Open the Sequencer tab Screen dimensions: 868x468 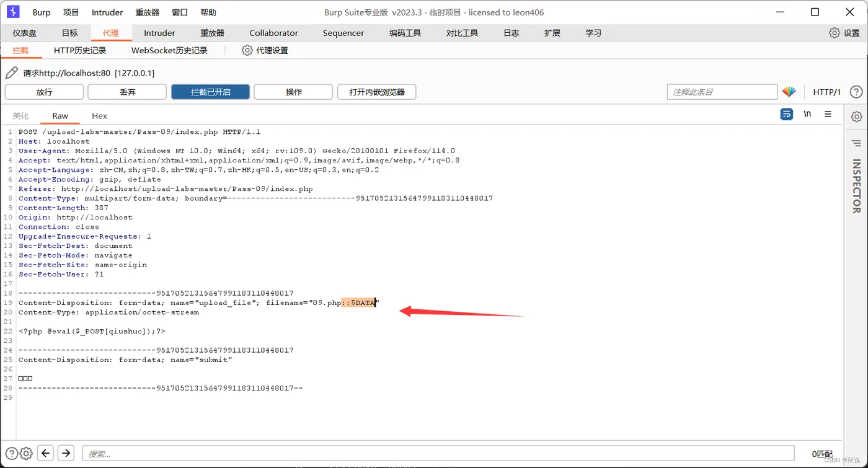pyautogui.click(x=343, y=33)
